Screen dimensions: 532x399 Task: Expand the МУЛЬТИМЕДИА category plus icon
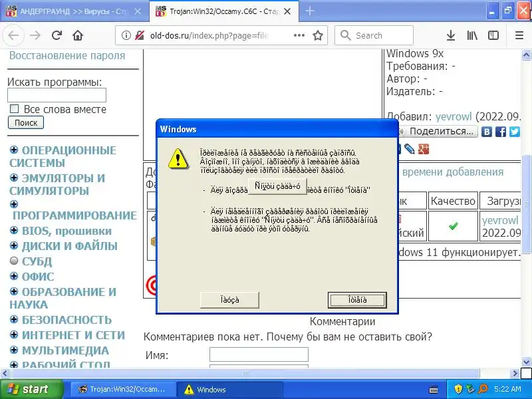14,350
